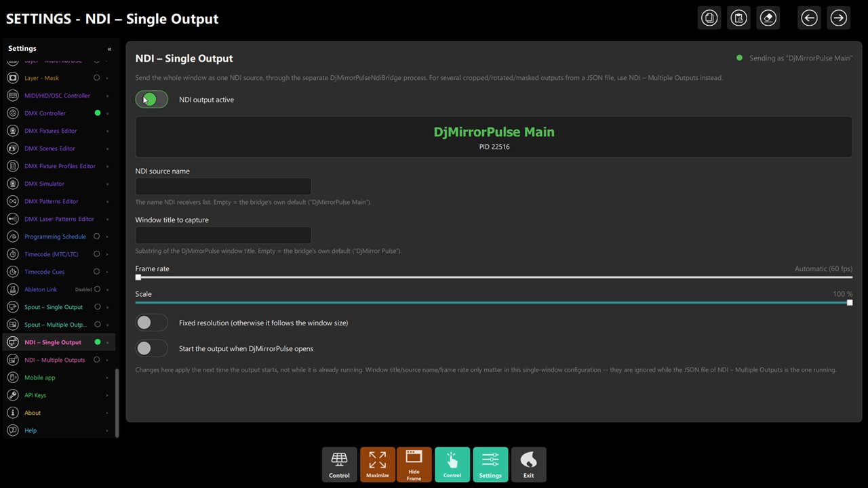This screenshot has width=868, height=488.
Task: Focus the NDI source name field
Action: pos(223,186)
